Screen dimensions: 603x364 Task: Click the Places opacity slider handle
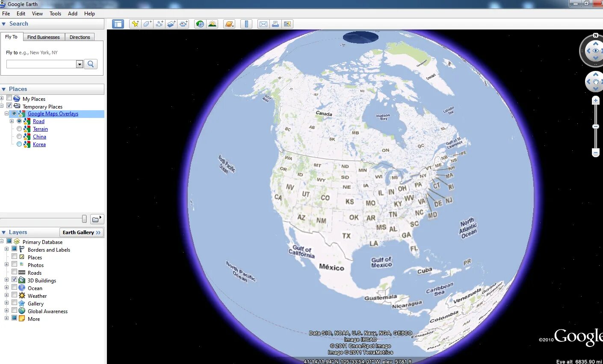click(84, 219)
